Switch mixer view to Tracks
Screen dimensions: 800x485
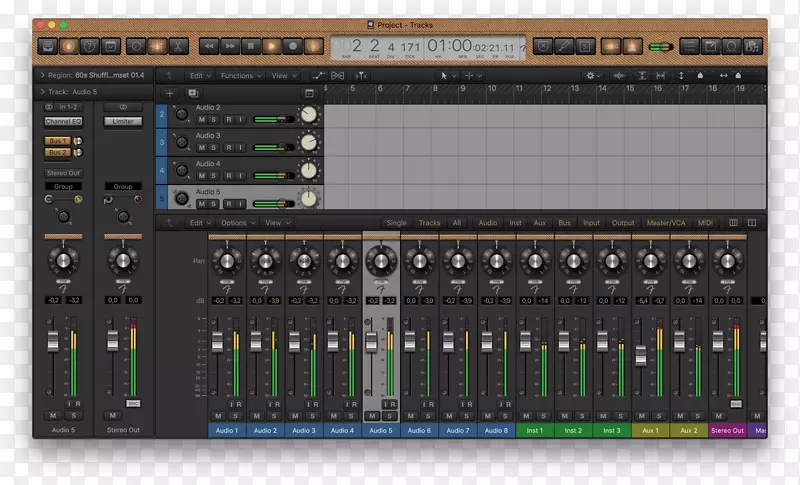pos(429,223)
